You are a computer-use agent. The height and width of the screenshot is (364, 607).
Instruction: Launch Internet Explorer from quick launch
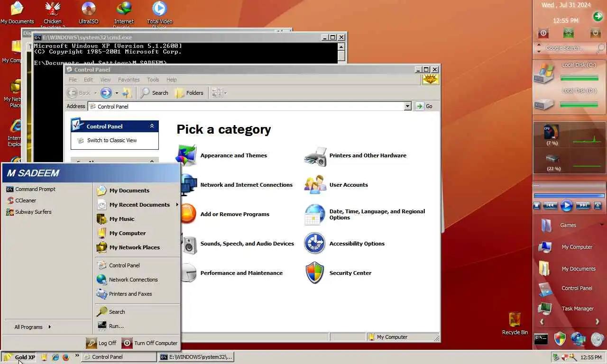coord(55,357)
